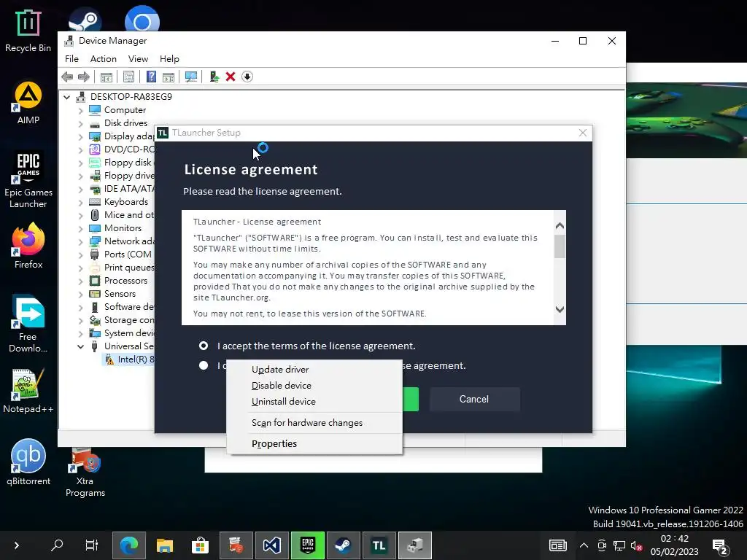Choose Scan for hardware changes menu entry
This screenshot has width=747, height=560.
(314, 423)
